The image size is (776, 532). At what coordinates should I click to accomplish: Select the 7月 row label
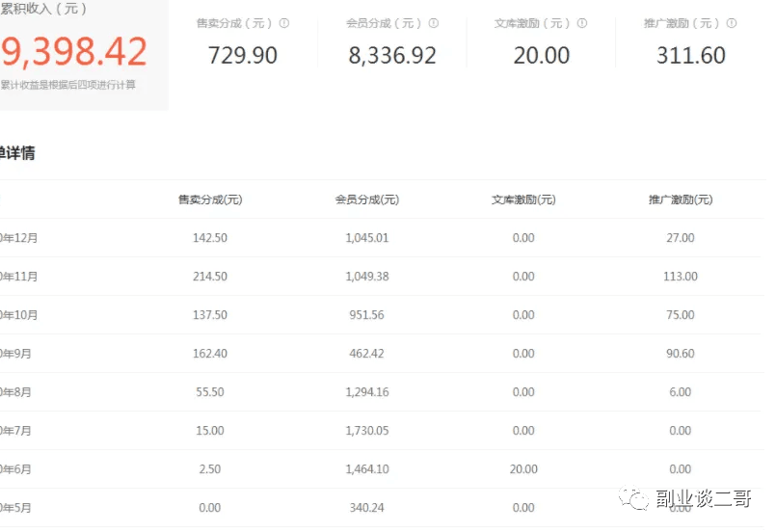tap(15, 431)
